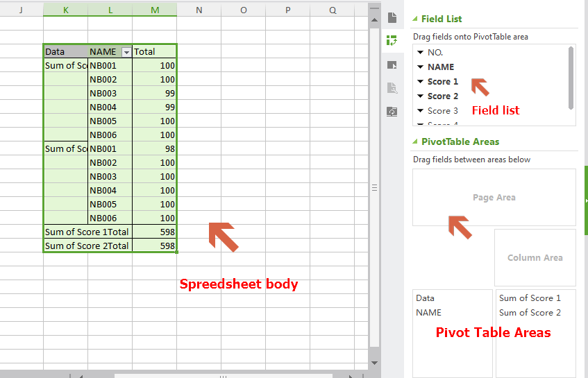This screenshot has height=378, width=588.
Task: Click the pane resize grip beside the sheet
Action: 374,188
